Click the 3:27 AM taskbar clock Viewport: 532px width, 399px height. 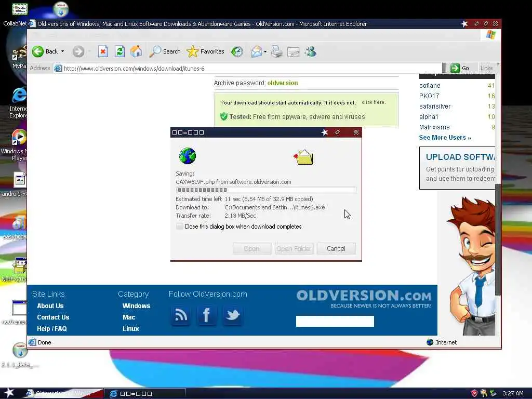513,394
